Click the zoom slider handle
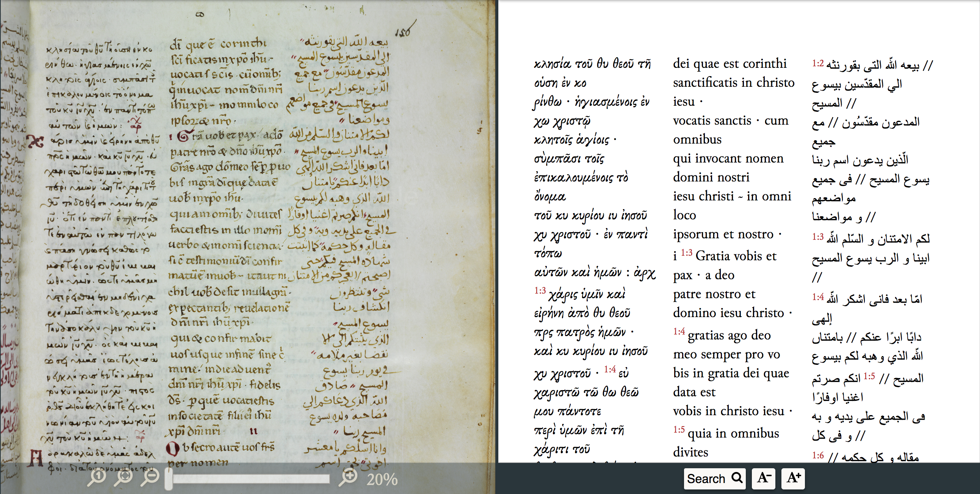 pos(169,479)
